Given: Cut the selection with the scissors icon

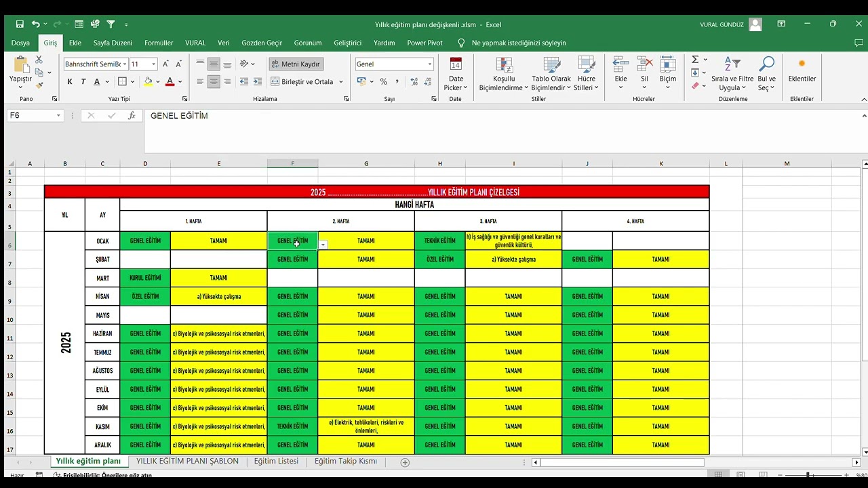Looking at the screenshot, I should 39,60.
